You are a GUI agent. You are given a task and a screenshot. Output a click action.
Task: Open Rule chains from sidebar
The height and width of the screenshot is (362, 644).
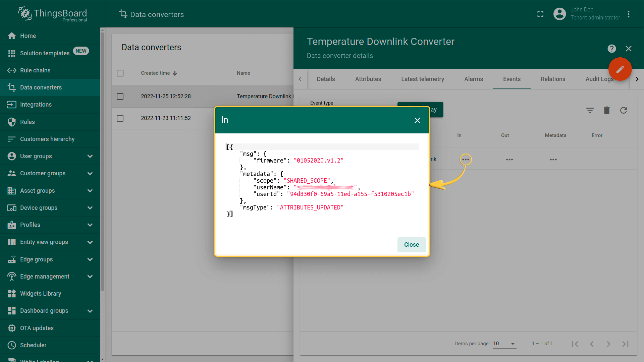[35, 70]
